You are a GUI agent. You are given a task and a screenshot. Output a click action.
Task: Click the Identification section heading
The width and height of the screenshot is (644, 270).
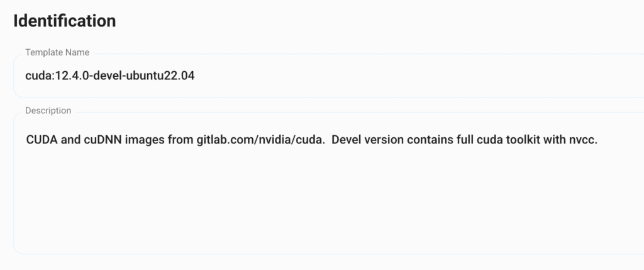(x=65, y=21)
